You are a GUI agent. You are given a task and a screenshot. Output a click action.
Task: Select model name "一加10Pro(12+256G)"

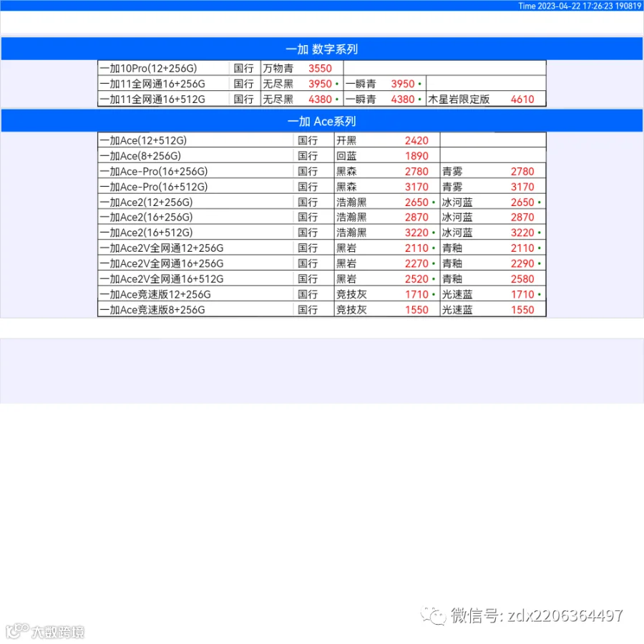click(x=148, y=68)
